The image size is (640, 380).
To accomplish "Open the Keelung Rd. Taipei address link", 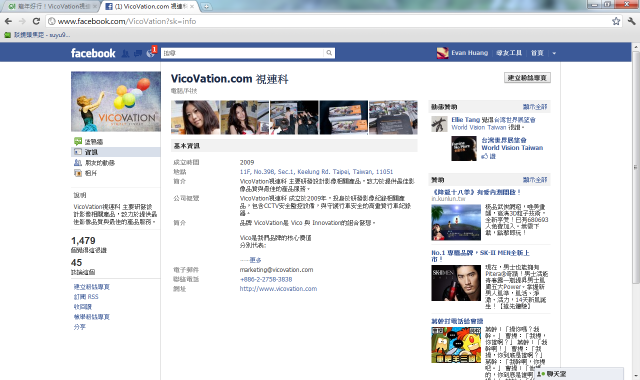I will [x=316, y=172].
